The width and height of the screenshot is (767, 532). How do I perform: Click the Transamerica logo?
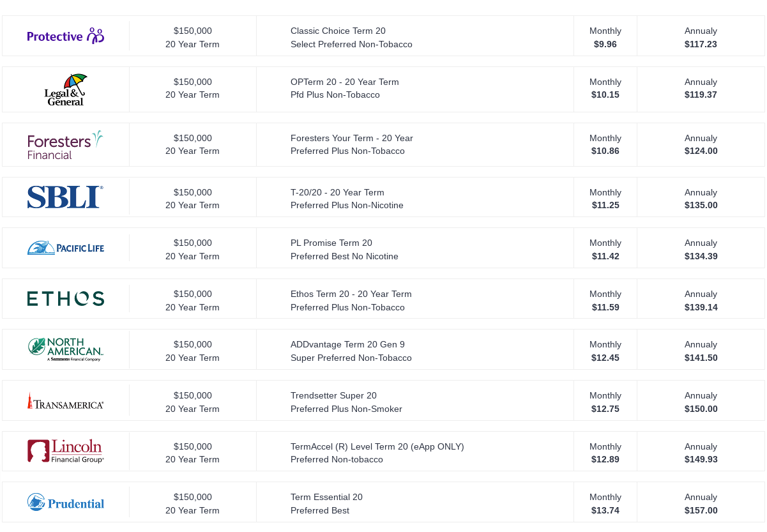coord(65,401)
